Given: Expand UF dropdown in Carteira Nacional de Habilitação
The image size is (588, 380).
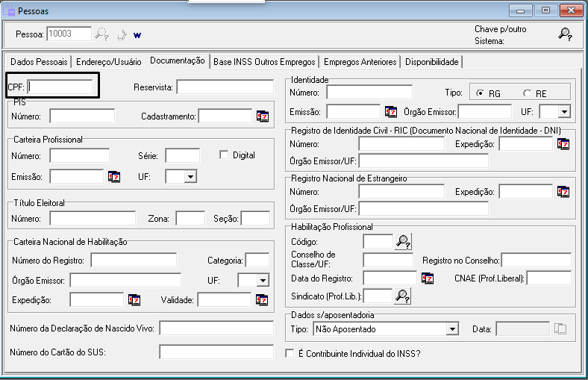Looking at the screenshot, I should tap(262, 280).
